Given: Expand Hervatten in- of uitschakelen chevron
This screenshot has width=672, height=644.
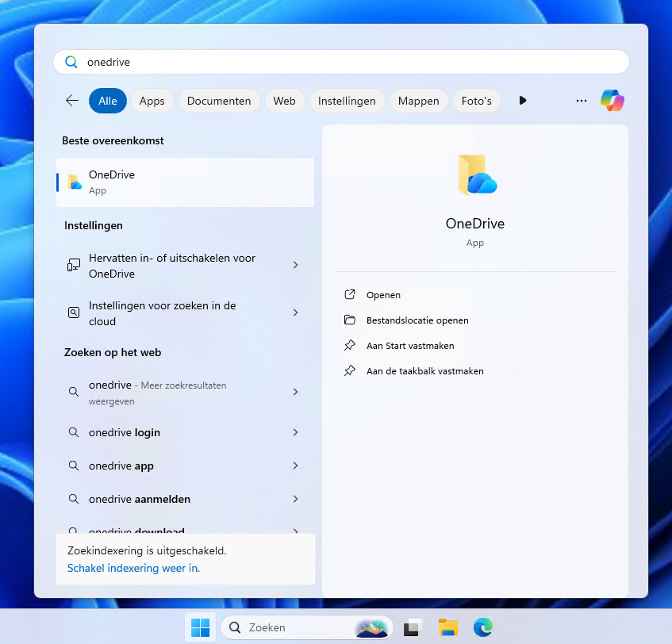Looking at the screenshot, I should (295, 265).
